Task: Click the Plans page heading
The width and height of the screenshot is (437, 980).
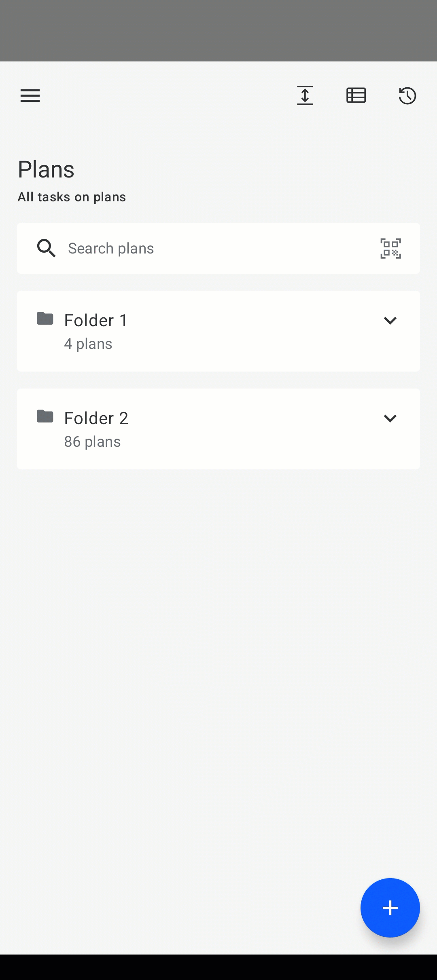Action: pyautogui.click(x=46, y=169)
